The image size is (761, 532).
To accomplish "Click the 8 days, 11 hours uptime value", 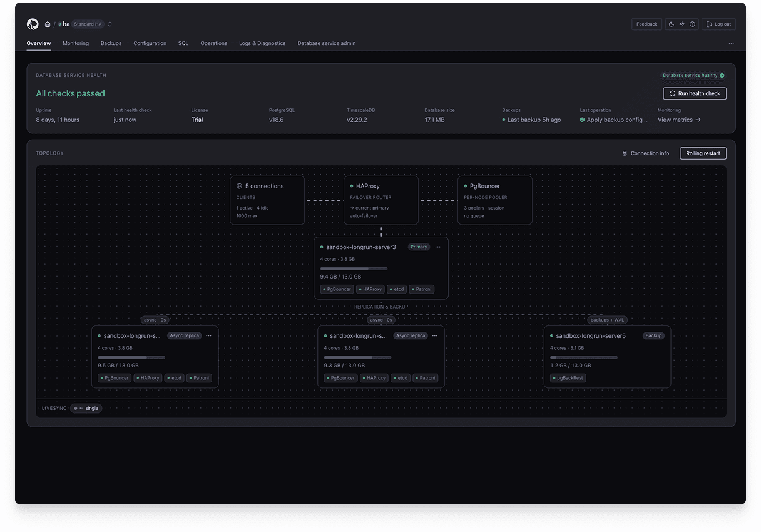I will [58, 120].
